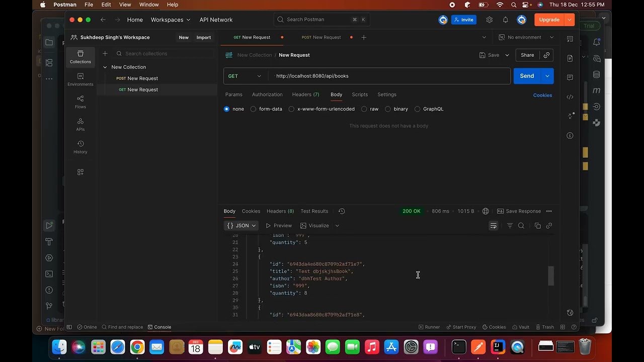Image resolution: width=644 pixels, height=362 pixels.
Task: Open the documentation panel icon on right sidebar
Action: (x=570, y=58)
